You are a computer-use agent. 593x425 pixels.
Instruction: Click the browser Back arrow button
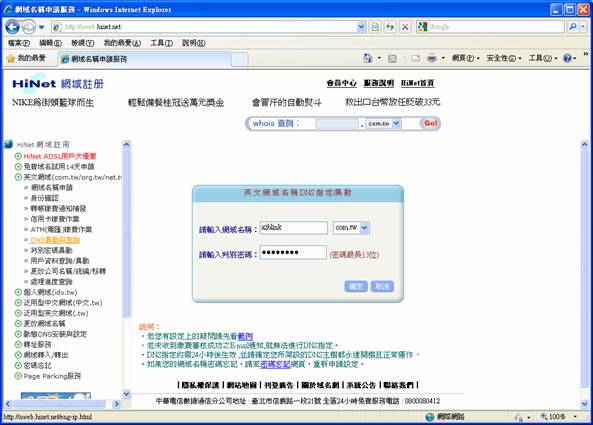click(12, 27)
